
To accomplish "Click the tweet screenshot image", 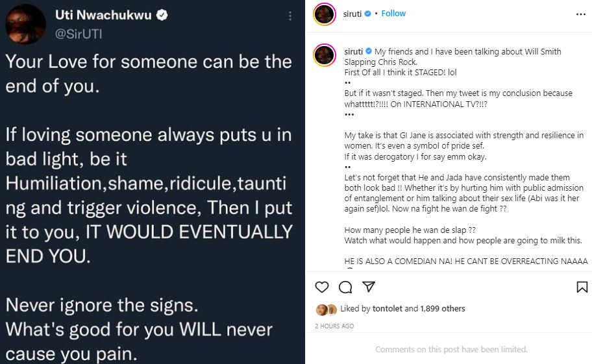I will pos(153,195).
